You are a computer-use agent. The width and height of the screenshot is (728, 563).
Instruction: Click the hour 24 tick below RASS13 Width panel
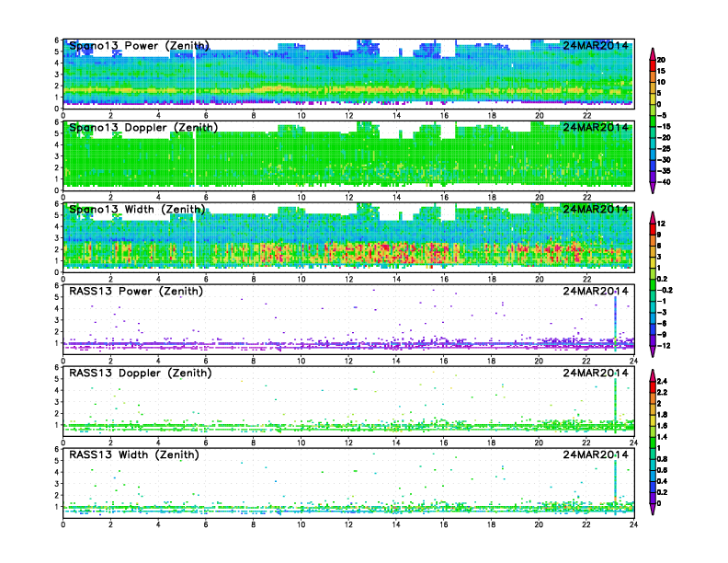click(x=633, y=524)
